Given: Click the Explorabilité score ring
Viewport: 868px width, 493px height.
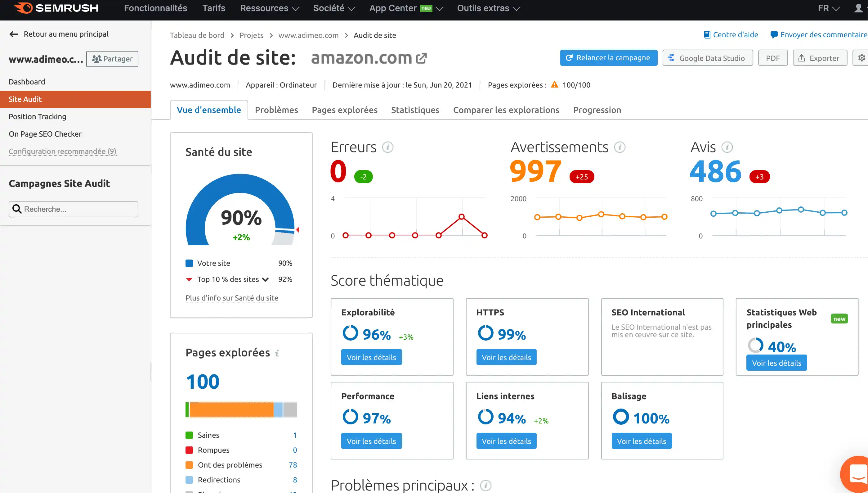Looking at the screenshot, I should click(x=350, y=333).
